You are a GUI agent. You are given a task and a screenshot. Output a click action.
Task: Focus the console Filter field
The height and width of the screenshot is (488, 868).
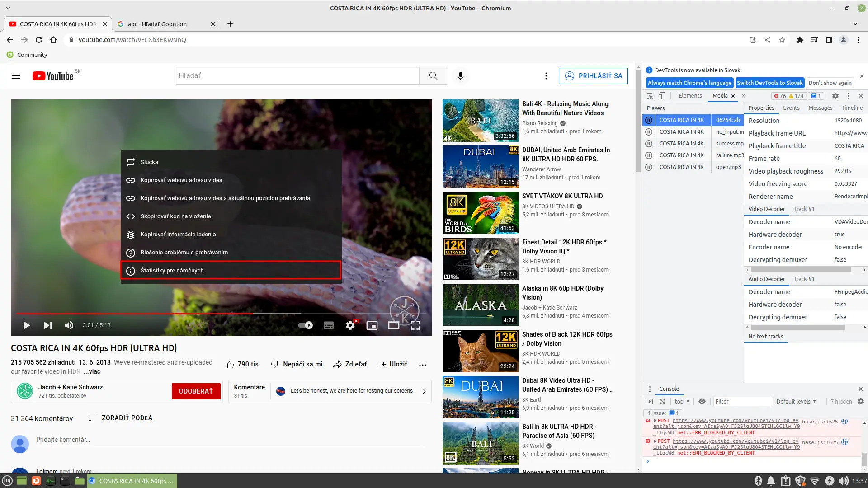click(742, 402)
